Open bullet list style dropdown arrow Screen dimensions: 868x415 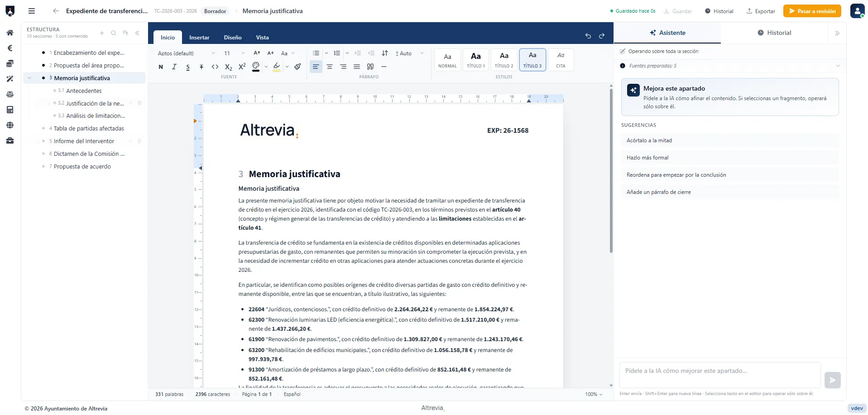pos(326,53)
